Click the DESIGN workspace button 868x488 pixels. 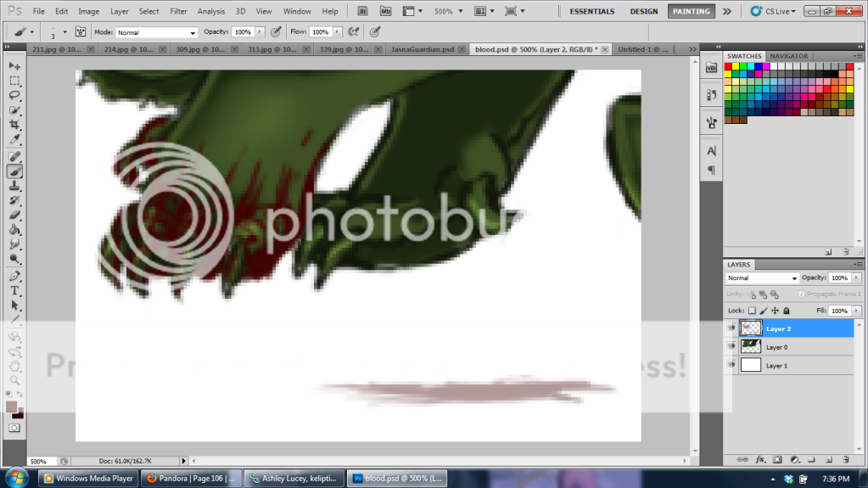point(644,12)
